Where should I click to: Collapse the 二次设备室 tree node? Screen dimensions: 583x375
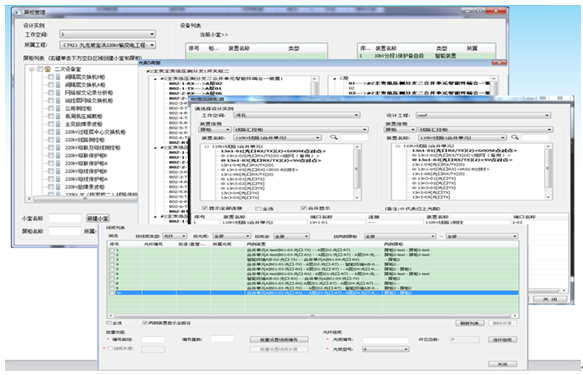click(x=32, y=69)
